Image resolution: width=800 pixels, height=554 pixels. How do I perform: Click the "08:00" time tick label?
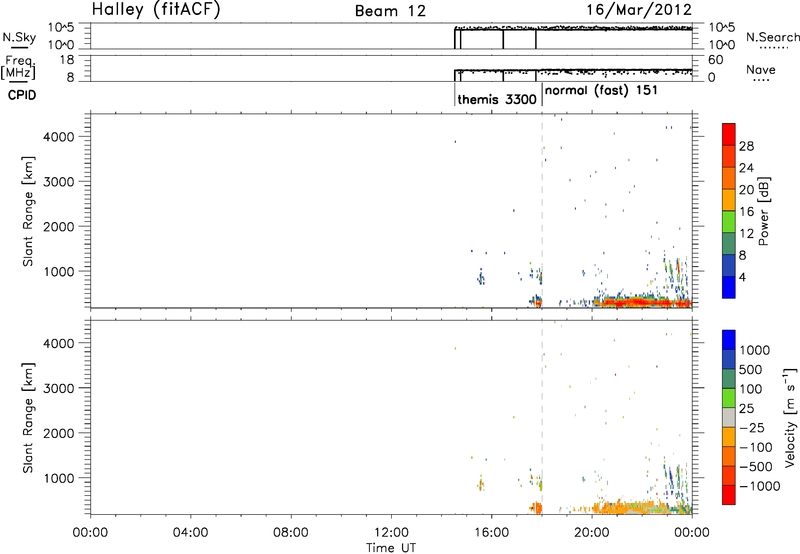tap(290, 533)
